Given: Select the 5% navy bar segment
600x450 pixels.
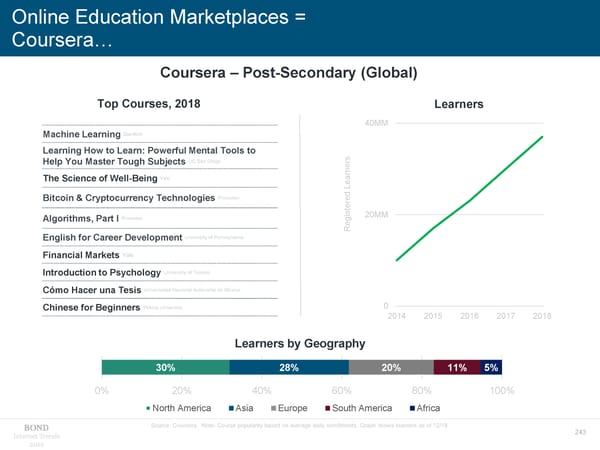Looking at the screenshot, I should 491,367.
